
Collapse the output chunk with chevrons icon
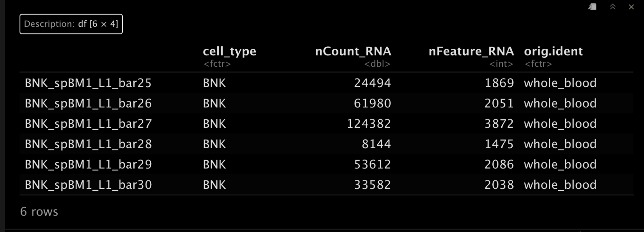[613, 7]
